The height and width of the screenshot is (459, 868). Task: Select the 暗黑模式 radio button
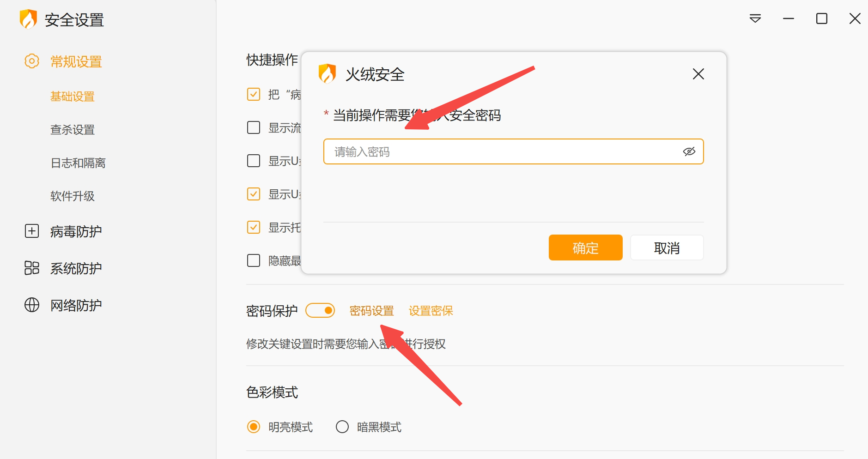coord(342,427)
